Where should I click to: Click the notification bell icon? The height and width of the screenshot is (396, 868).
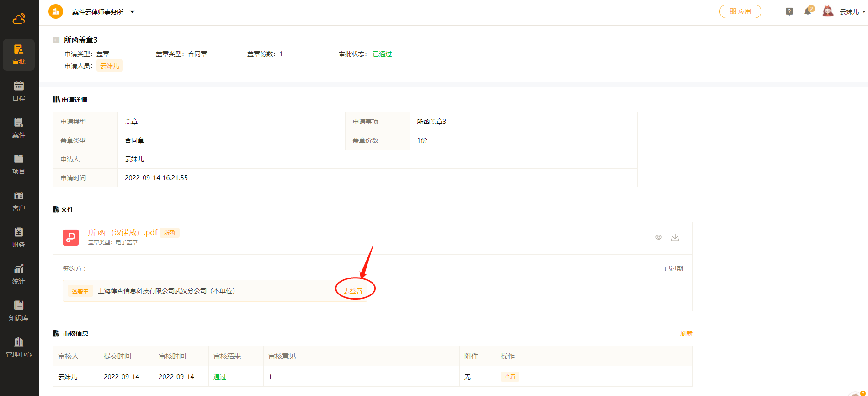pos(808,11)
